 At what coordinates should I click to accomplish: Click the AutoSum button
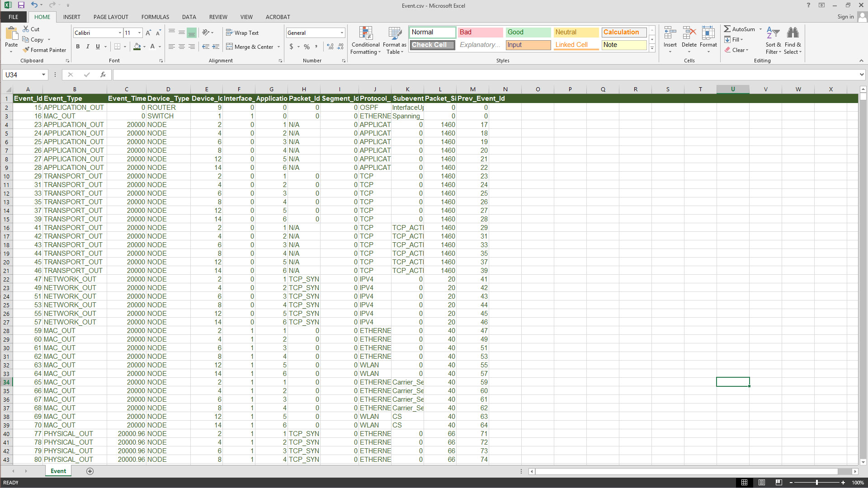[x=740, y=29]
